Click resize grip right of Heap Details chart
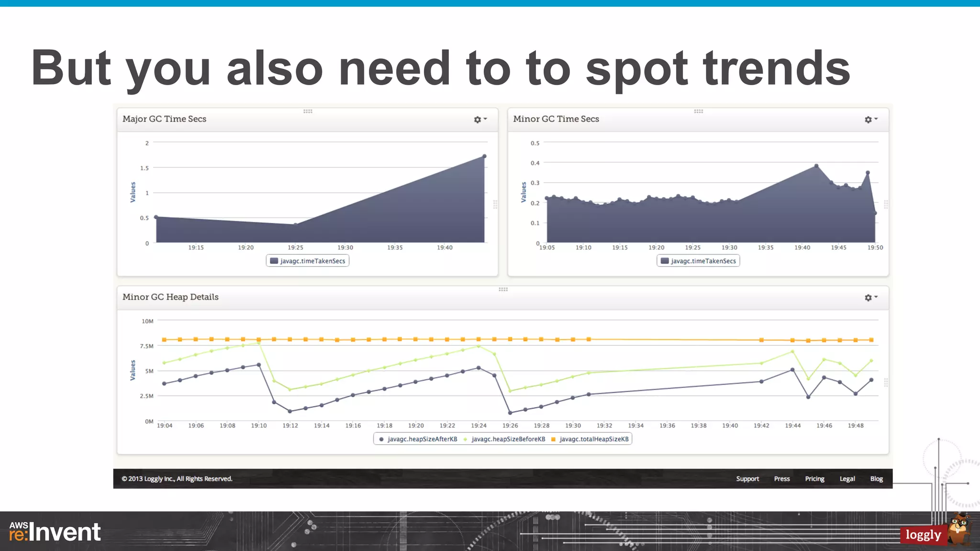This screenshot has width=980, height=551. (x=886, y=382)
